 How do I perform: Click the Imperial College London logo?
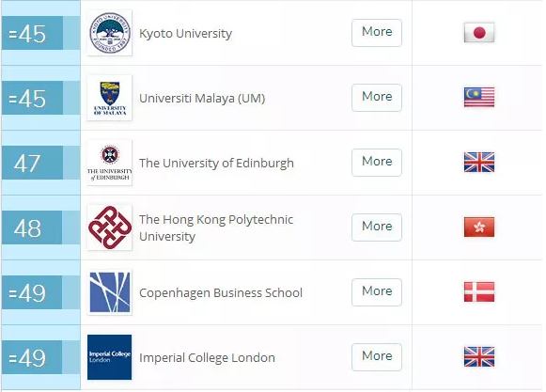click(109, 357)
